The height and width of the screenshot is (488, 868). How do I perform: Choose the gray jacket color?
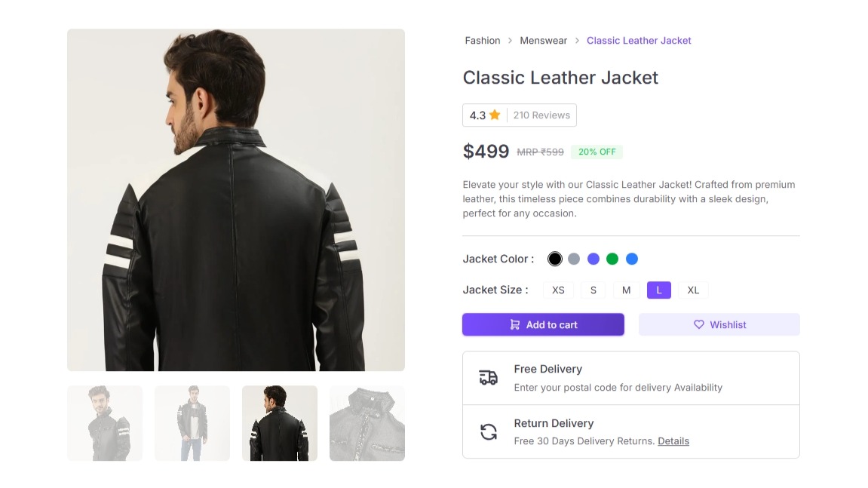tap(574, 259)
